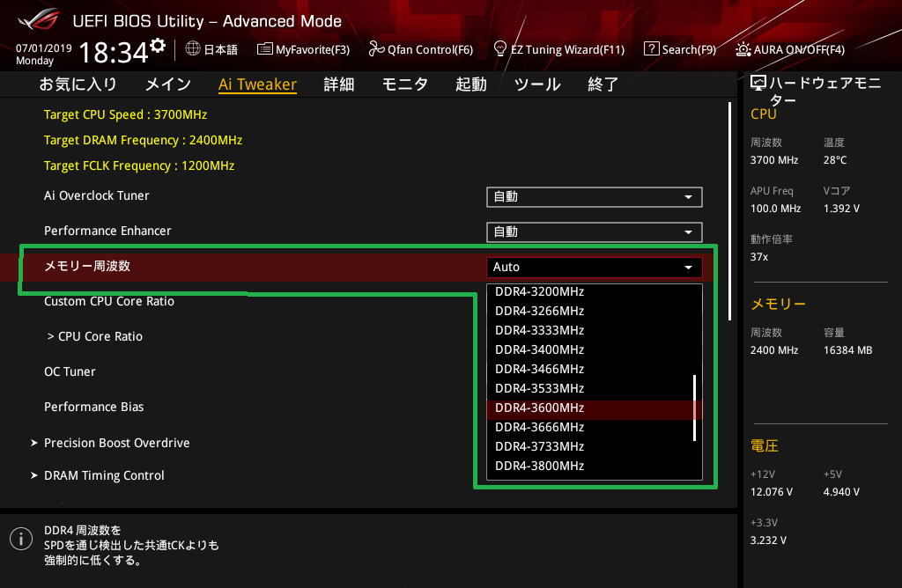902x588 pixels.
Task: Select highlighted DDR4-3600MHz option
Action: tap(591, 408)
